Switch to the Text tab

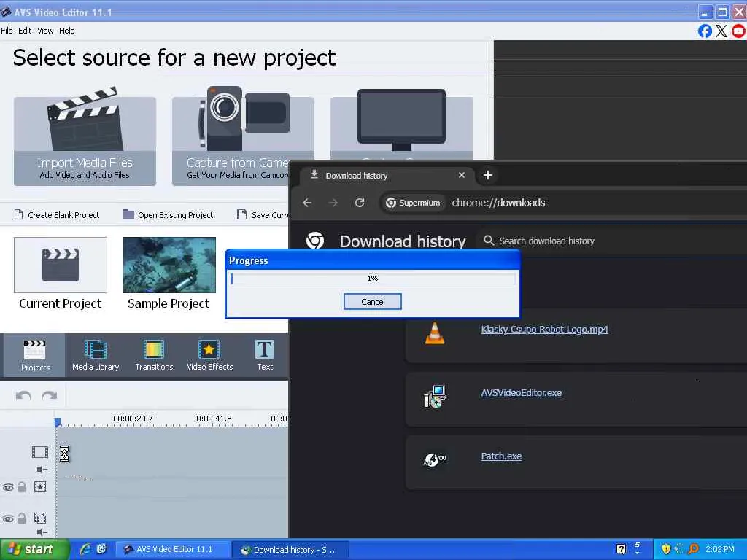point(264,355)
